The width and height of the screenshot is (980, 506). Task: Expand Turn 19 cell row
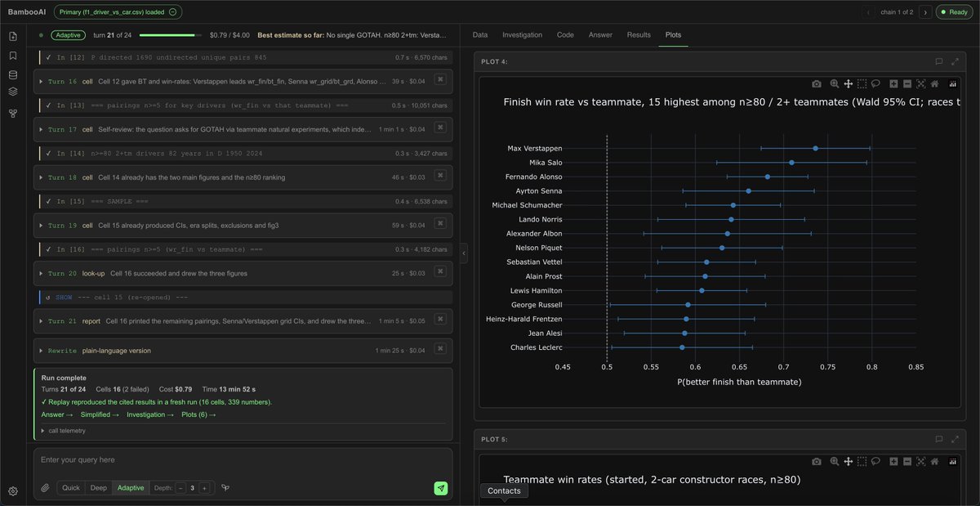[243, 225]
